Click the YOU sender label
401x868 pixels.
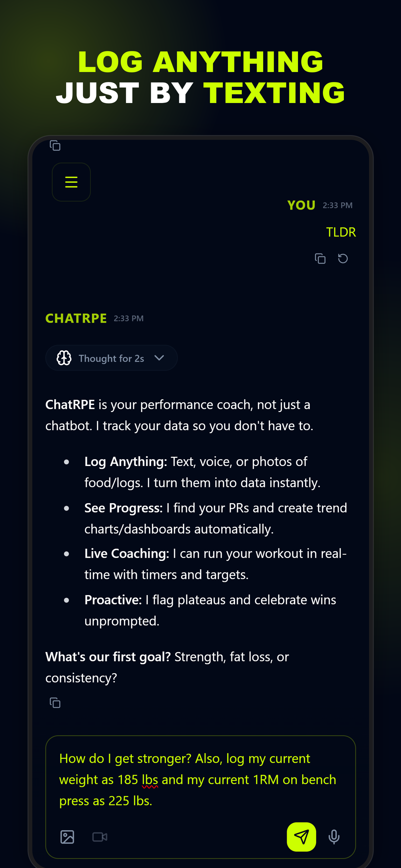click(301, 205)
